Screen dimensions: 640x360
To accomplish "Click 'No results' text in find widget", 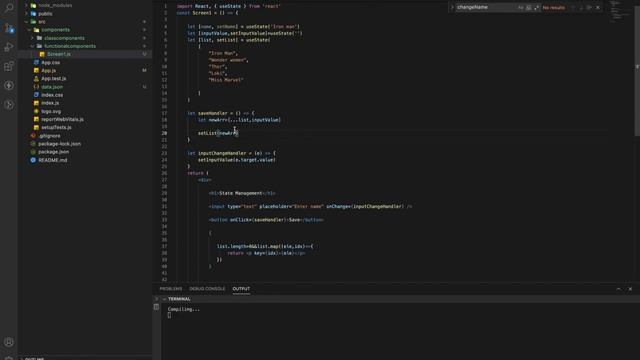I will pyautogui.click(x=553, y=7).
